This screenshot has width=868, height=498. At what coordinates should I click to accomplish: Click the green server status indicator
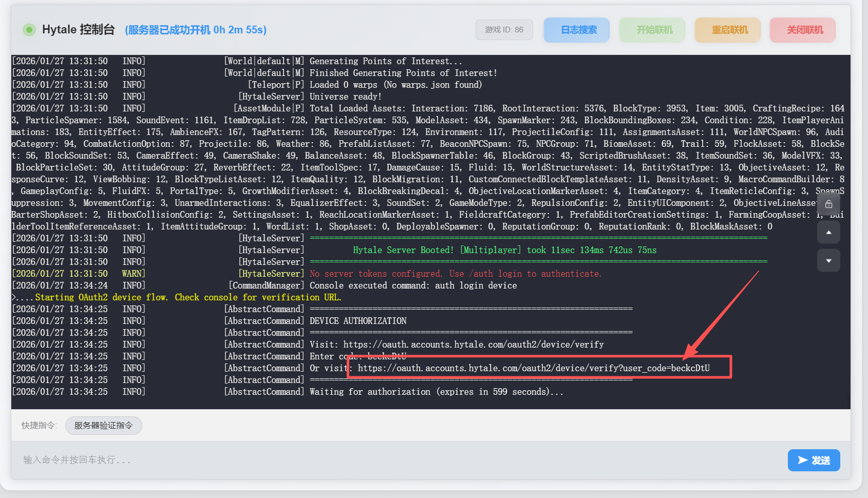point(29,30)
